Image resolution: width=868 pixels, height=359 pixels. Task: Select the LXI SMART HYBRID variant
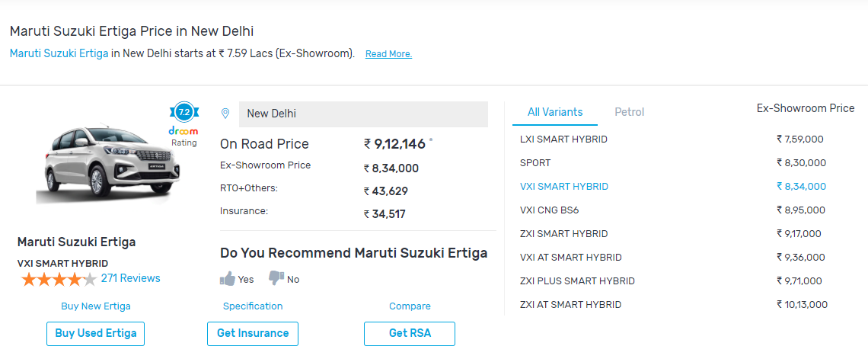click(x=563, y=139)
